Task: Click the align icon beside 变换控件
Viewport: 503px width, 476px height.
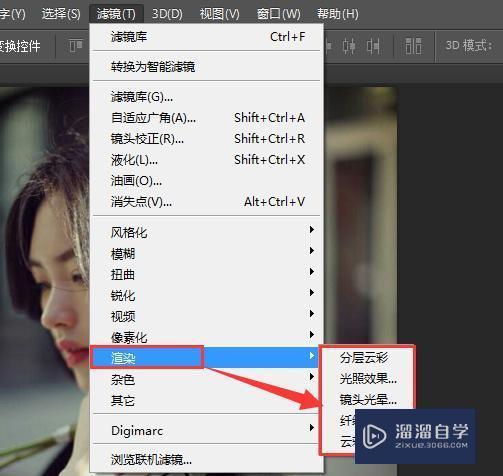Action: (x=76, y=46)
